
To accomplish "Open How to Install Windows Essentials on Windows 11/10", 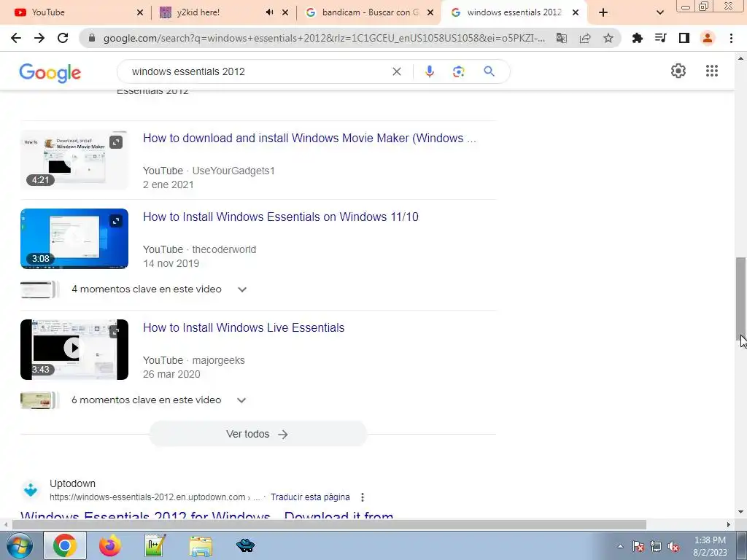I will 281,217.
